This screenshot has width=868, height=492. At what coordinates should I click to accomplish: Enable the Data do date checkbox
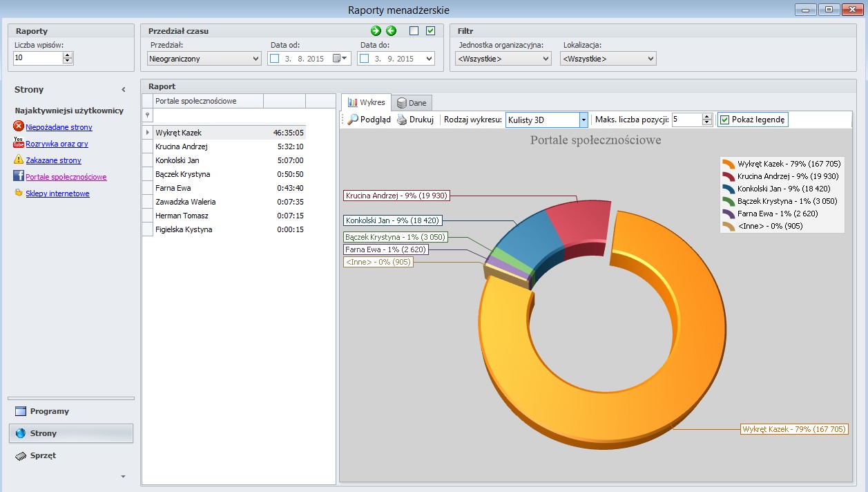coord(364,59)
